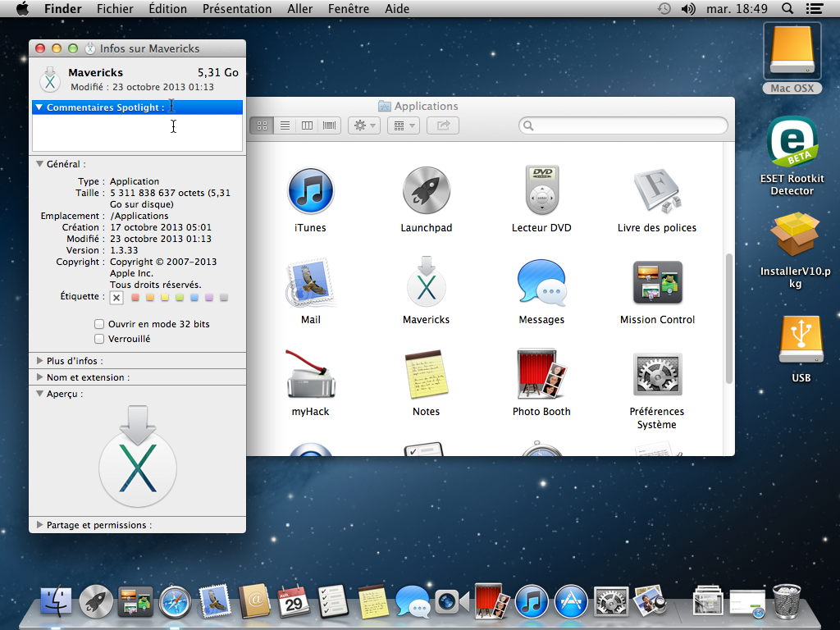
Task: Open the Présentation menu
Action: point(237,8)
